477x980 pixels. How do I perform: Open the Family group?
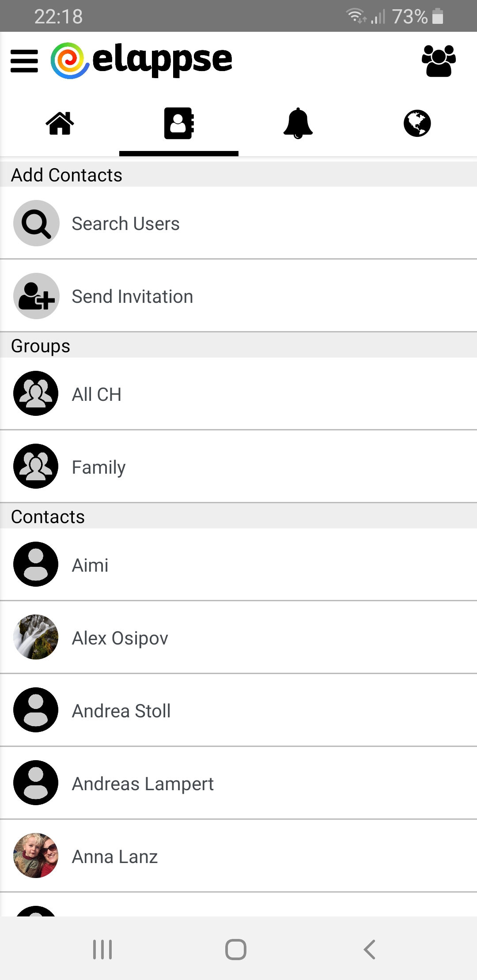coord(98,467)
